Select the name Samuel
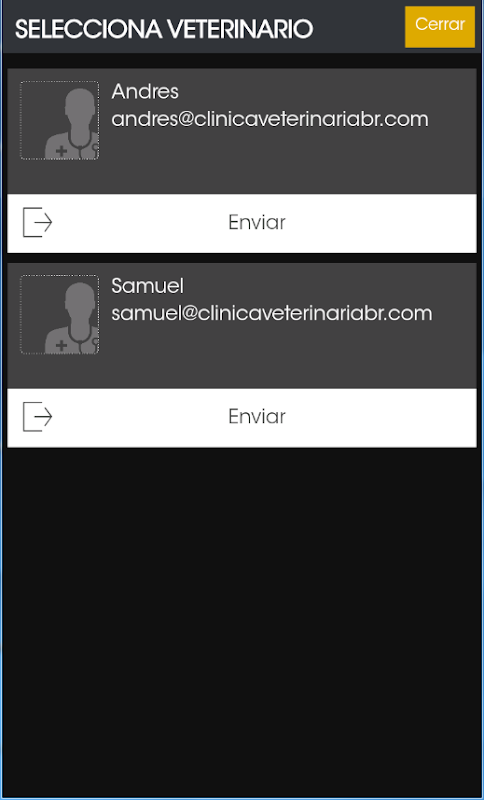This screenshot has width=484, height=800. [147, 286]
